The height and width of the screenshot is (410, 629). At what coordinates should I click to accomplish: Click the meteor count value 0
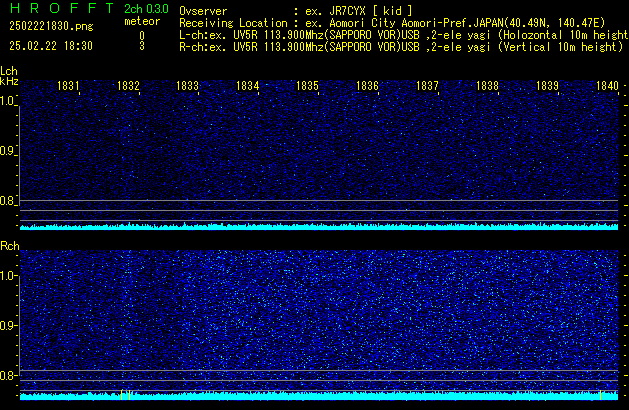[142, 36]
